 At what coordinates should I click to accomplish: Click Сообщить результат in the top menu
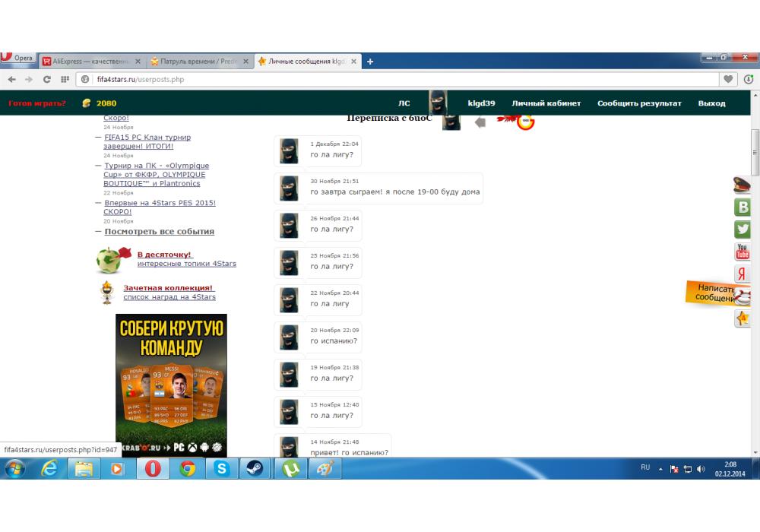click(x=638, y=103)
